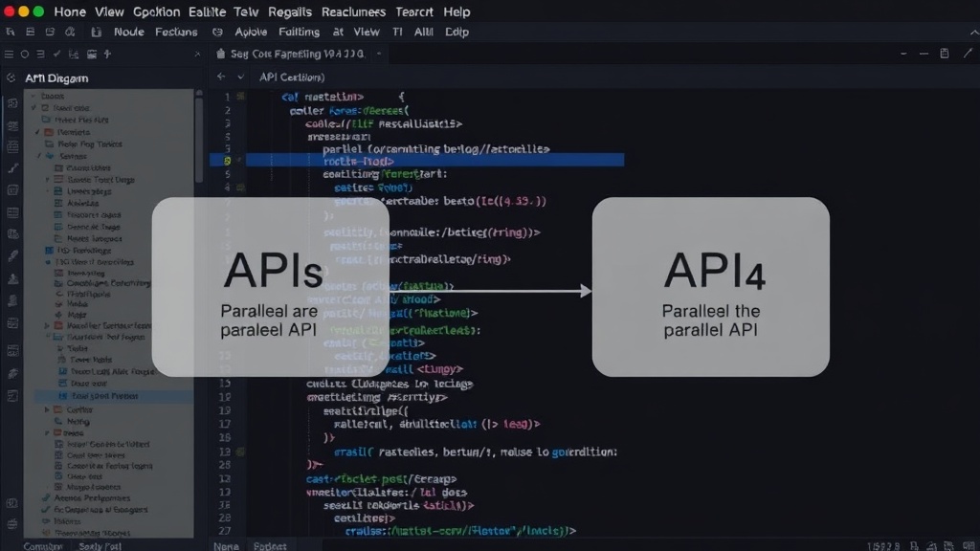This screenshot has height=551, width=980.
Task: Click line number 1 in the gutter
Action: tap(228, 97)
